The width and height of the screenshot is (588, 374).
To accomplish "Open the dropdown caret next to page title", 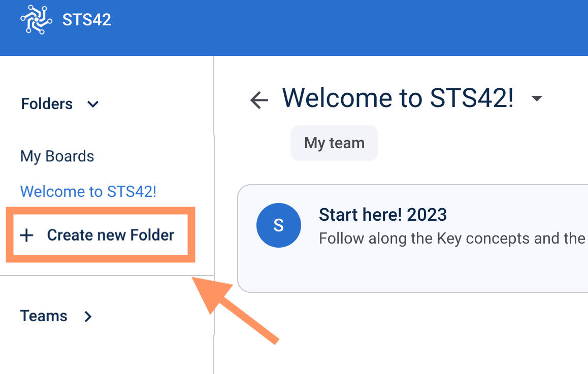I will [537, 98].
